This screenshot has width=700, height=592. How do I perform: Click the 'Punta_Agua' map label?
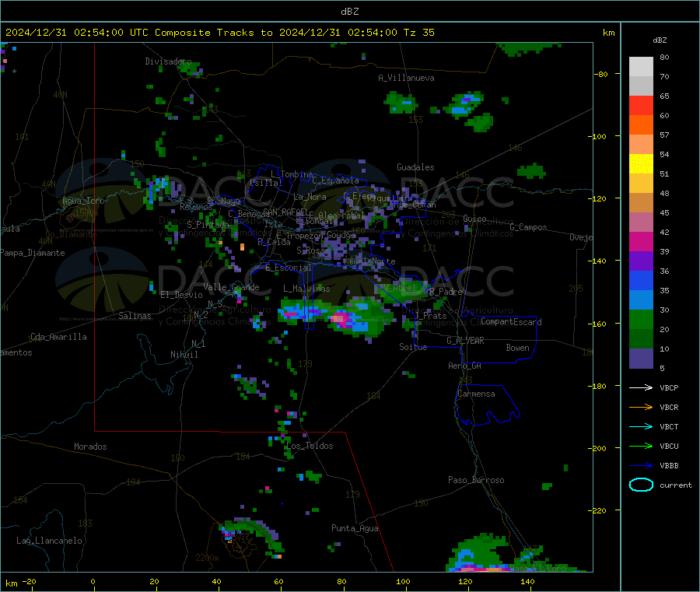tap(355, 528)
